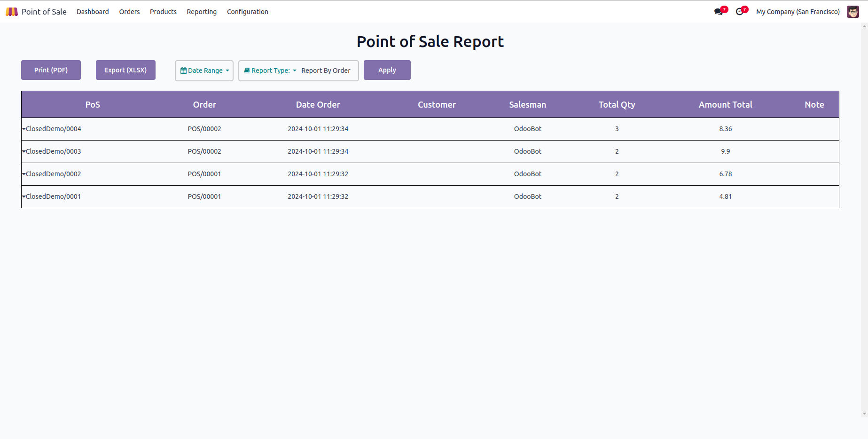Open the Date Range dropdown
This screenshot has height=439, width=868.
(204, 71)
